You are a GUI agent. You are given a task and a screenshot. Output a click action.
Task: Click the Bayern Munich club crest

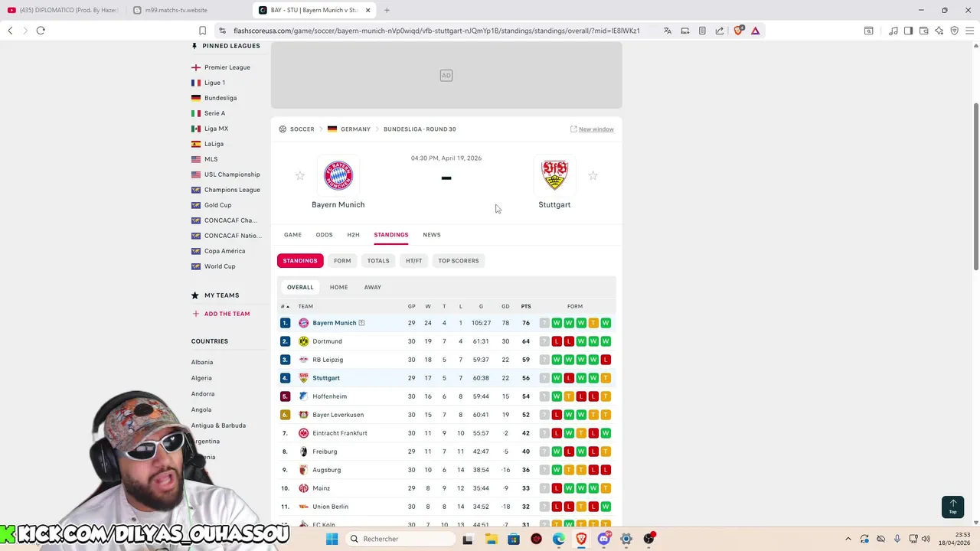pyautogui.click(x=338, y=176)
